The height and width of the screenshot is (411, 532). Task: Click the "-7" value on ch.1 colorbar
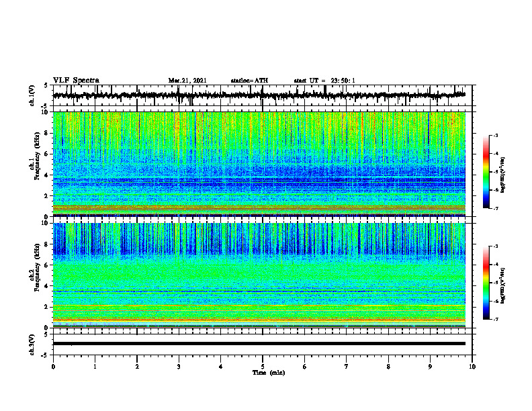click(x=496, y=208)
